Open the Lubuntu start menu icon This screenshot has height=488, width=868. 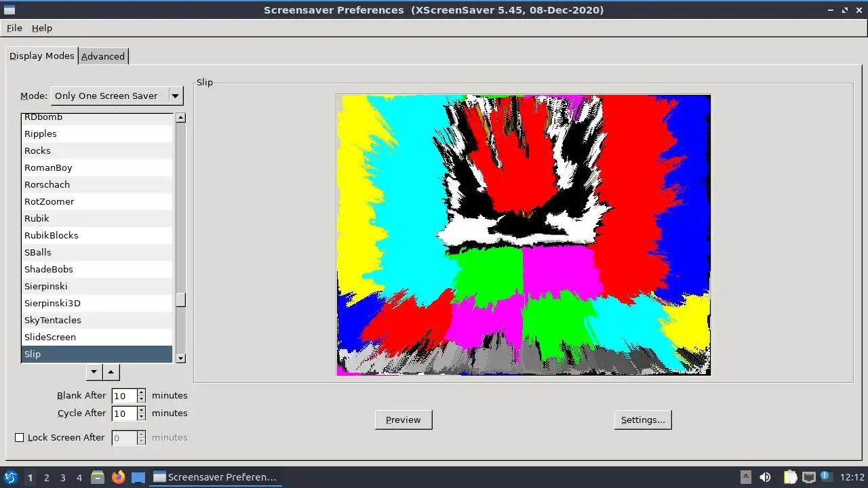pos(10,477)
